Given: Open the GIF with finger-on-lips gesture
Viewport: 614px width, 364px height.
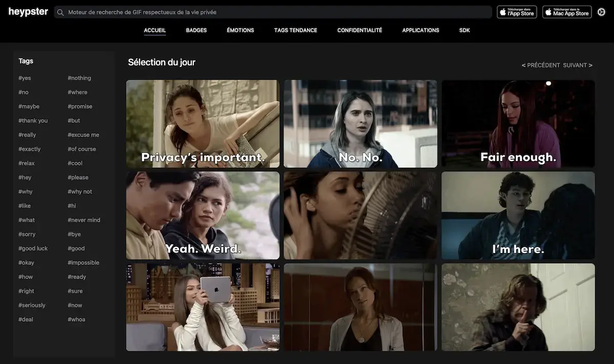Looking at the screenshot, I should 518,307.
